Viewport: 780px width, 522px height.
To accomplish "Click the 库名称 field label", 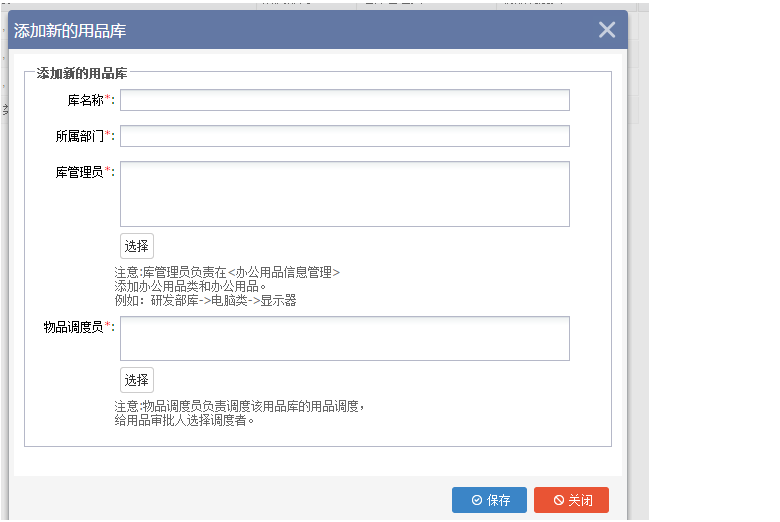I will click(85, 100).
